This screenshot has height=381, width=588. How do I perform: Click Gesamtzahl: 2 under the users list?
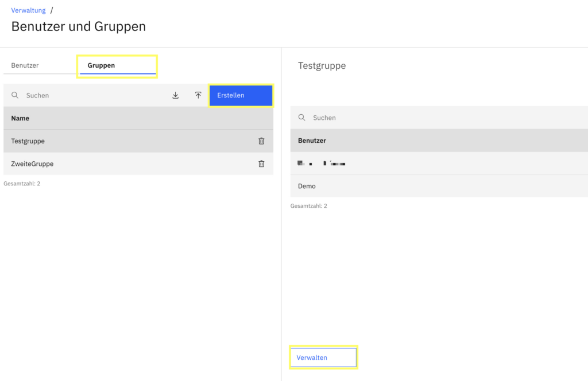pyautogui.click(x=308, y=206)
